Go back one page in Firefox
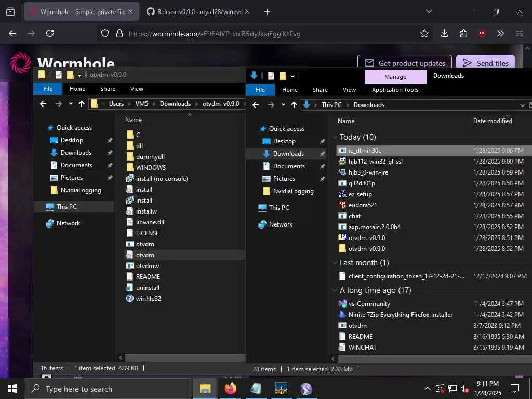 [12, 33]
